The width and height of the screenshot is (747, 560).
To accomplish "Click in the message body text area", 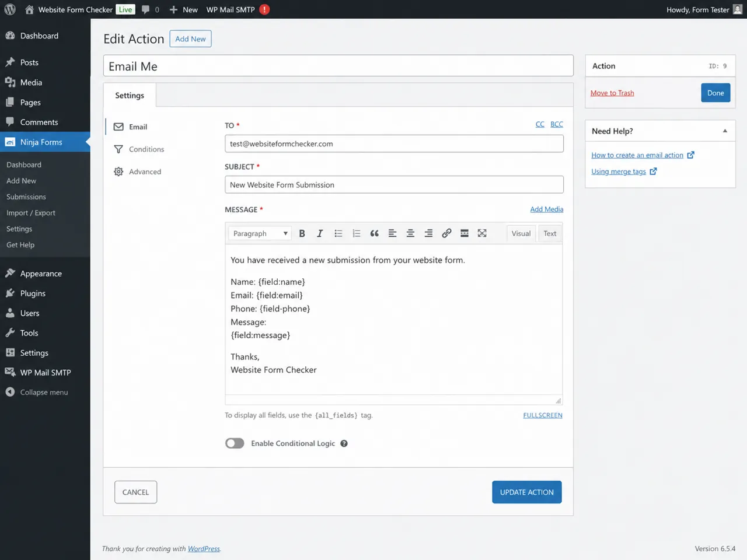I will (394, 319).
